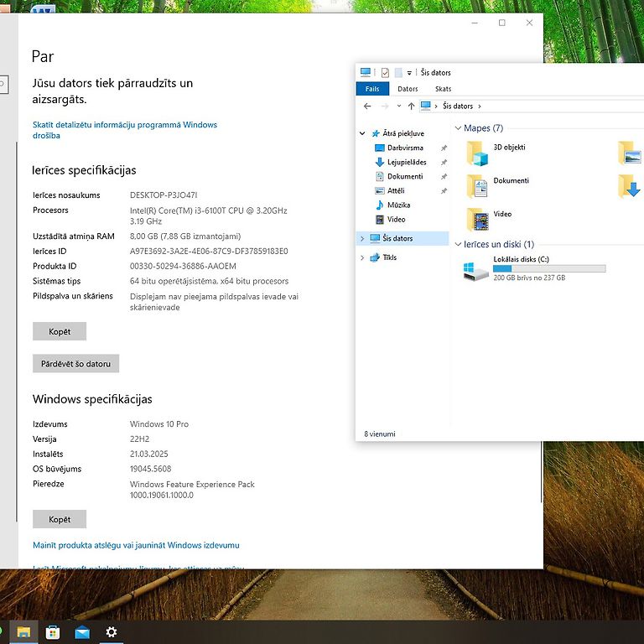The width and height of the screenshot is (644, 644).
Task: Open Lejupielādes in quick access
Action: pos(407,162)
